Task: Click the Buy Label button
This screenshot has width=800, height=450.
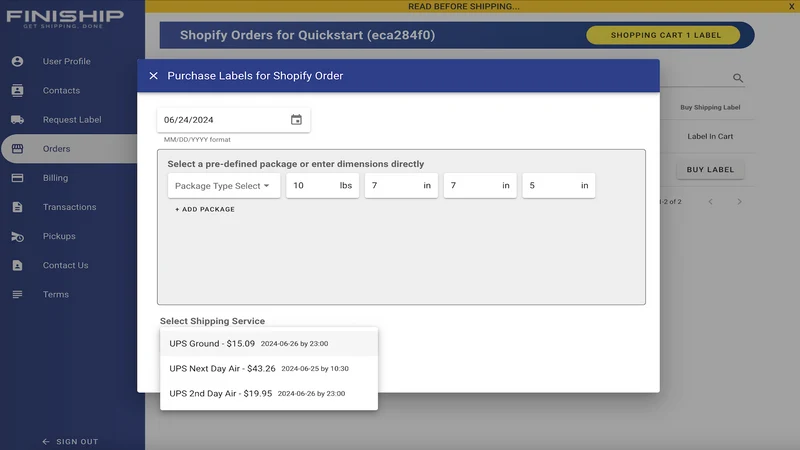Action: (x=710, y=169)
